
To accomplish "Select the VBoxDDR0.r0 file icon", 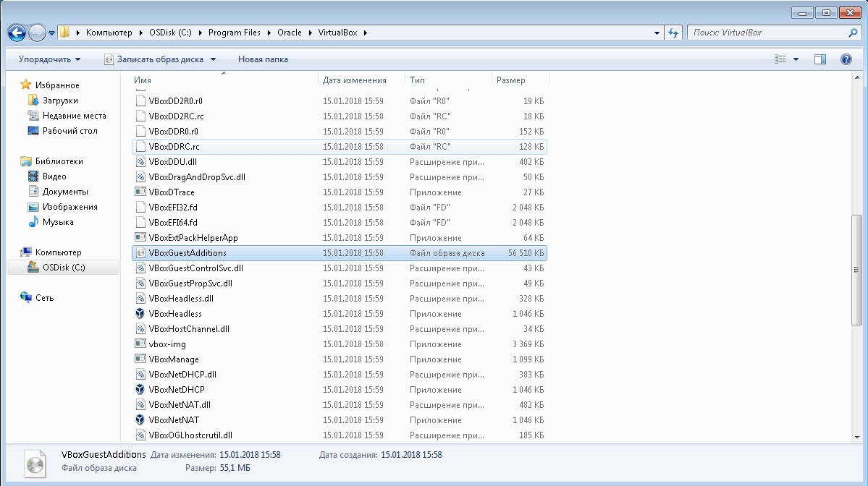I will (140, 132).
